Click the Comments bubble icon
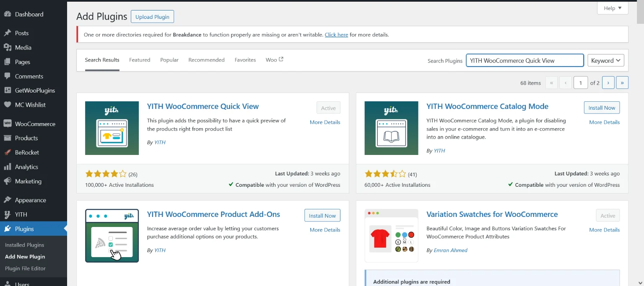Image resolution: width=644 pixels, height=286 pixels. [x=7, y=76]
